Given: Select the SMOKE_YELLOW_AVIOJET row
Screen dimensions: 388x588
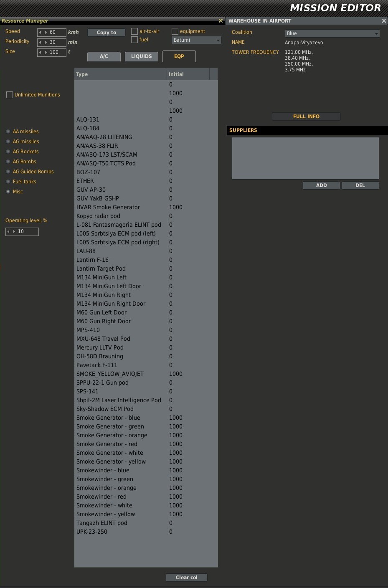Looking at the screenshot, I should (146, 374).
